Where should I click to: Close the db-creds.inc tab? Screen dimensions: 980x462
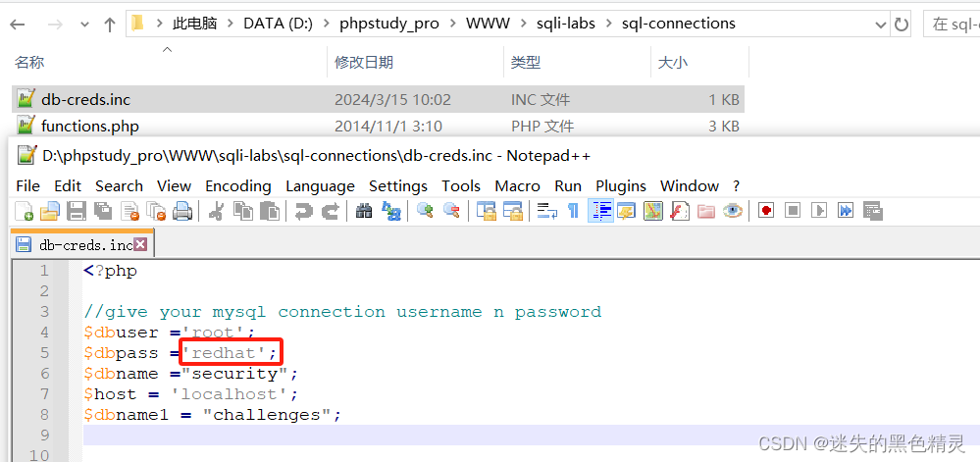tap(140, 244)
